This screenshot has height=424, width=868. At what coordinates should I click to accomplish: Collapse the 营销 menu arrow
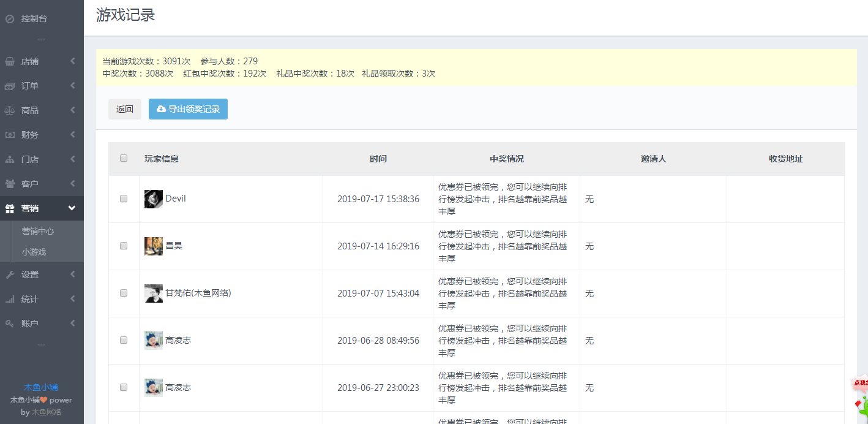click(72, 208)
